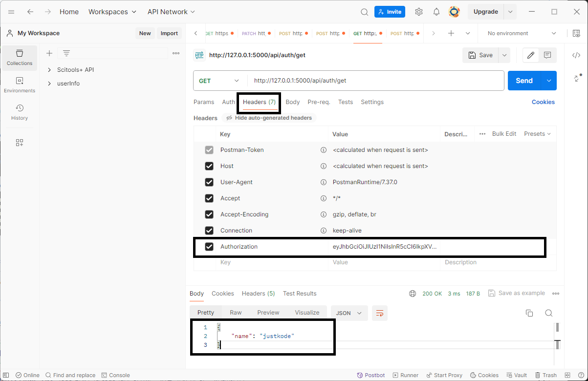This screenshot has height=381, width=588.
Task: Create a new collection with plus icon
Action: pyautogui.click(x=49, y=53)
